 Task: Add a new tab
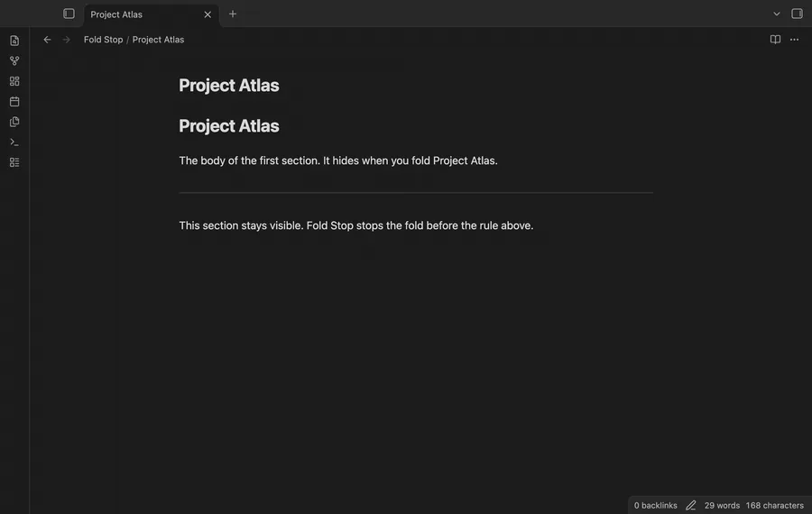pyautogui.click(x=233, y=14)
